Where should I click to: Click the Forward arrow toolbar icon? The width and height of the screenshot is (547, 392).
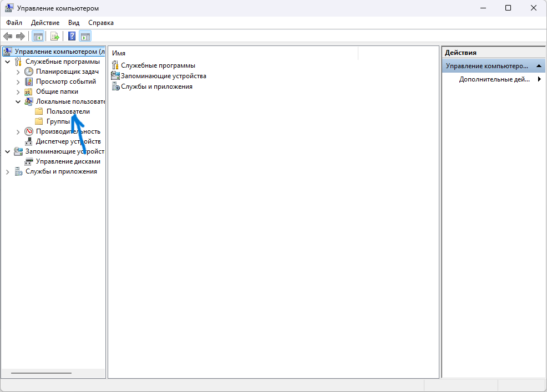(21, 36)
